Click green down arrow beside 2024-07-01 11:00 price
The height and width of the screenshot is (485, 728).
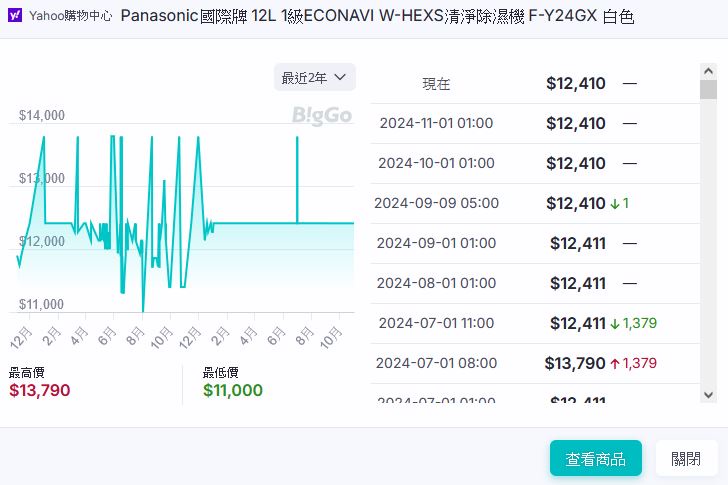(615, 324)
